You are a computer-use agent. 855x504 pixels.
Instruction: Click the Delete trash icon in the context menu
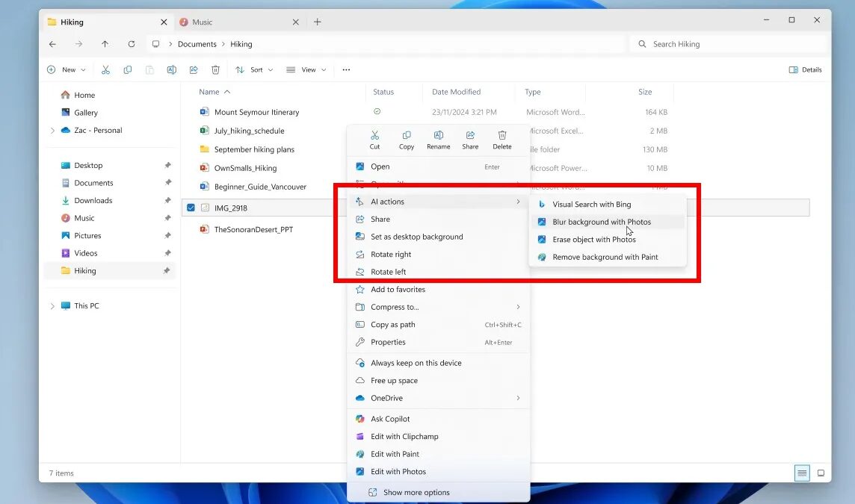pyautogui.click(x=501, y=136)
